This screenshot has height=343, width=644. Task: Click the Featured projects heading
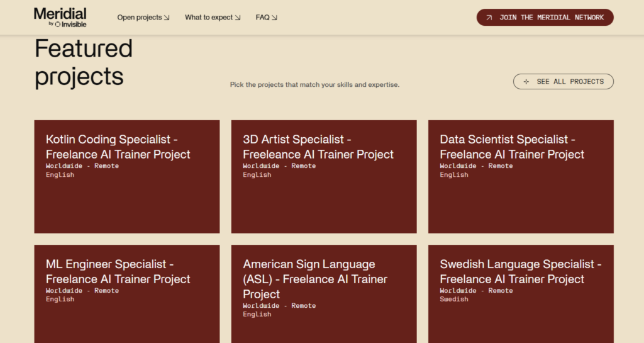pyautogui.click(x=83, y=62)
